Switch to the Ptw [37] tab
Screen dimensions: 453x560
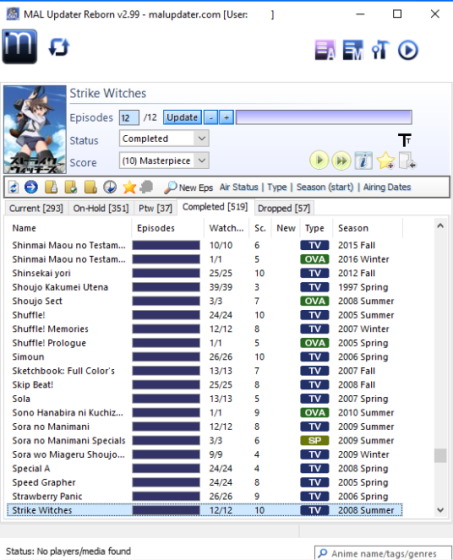[155, 208]
